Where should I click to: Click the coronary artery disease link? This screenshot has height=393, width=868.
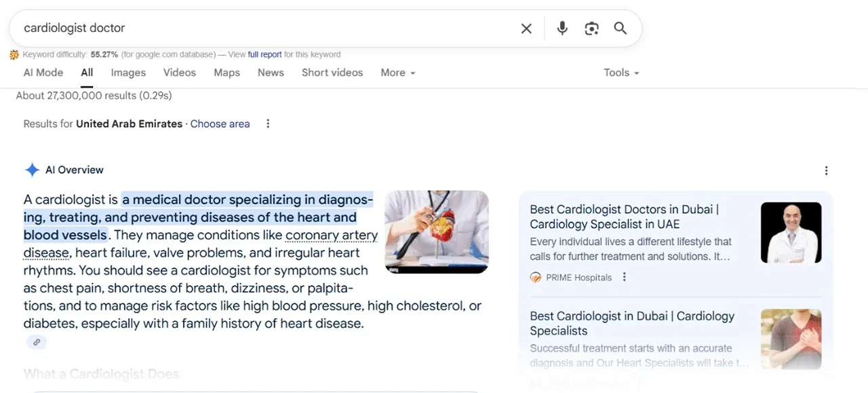click(x=331, y=236)
